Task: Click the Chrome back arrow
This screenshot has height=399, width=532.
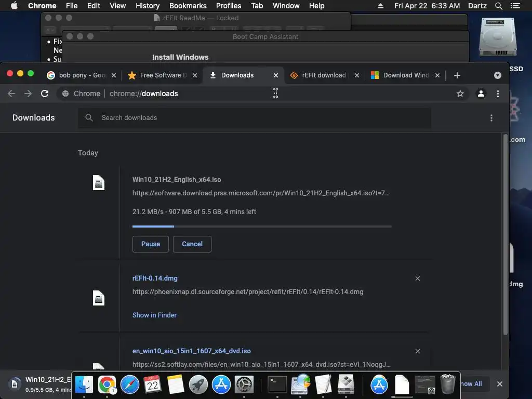Action: click(x=11, y=94)
